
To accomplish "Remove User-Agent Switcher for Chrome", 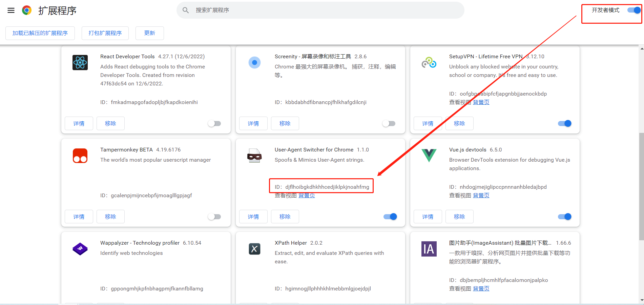I will [285, 217].
